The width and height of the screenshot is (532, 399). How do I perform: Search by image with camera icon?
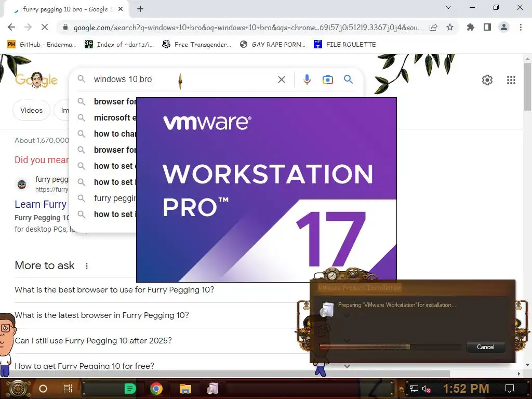(327, 79)
